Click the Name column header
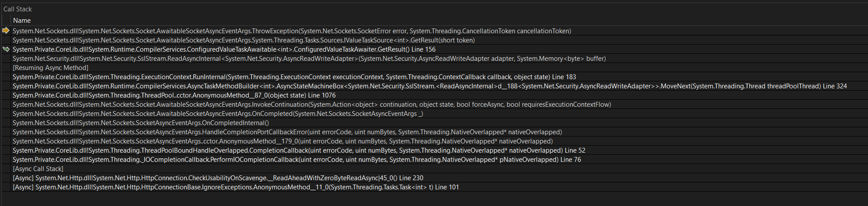The image size is (868, 206). (22, 21)
